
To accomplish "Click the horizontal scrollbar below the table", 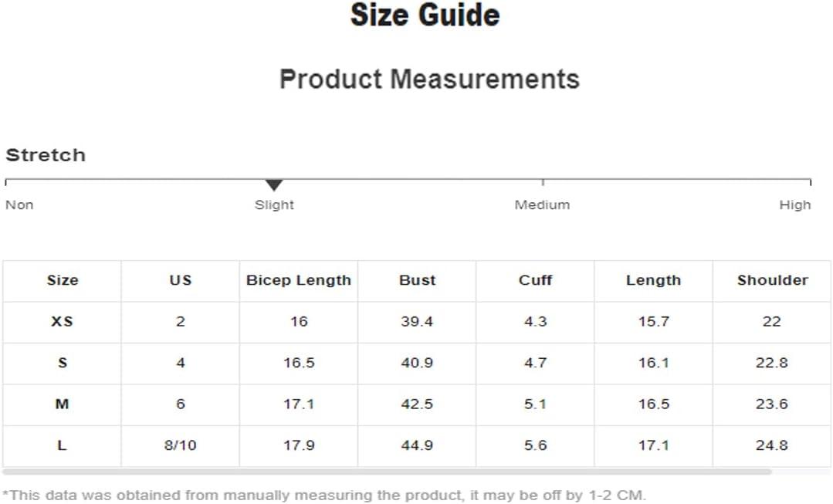I will [x=387, y=472].
